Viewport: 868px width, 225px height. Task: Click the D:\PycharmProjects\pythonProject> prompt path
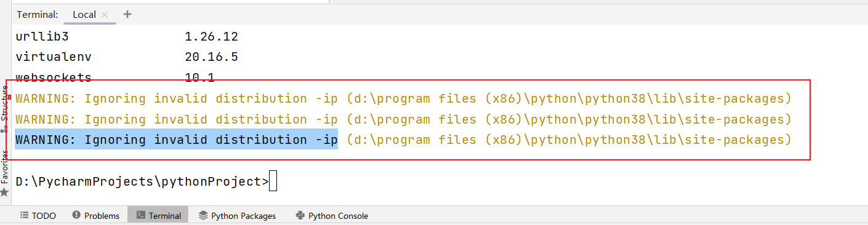coord(142,181)
